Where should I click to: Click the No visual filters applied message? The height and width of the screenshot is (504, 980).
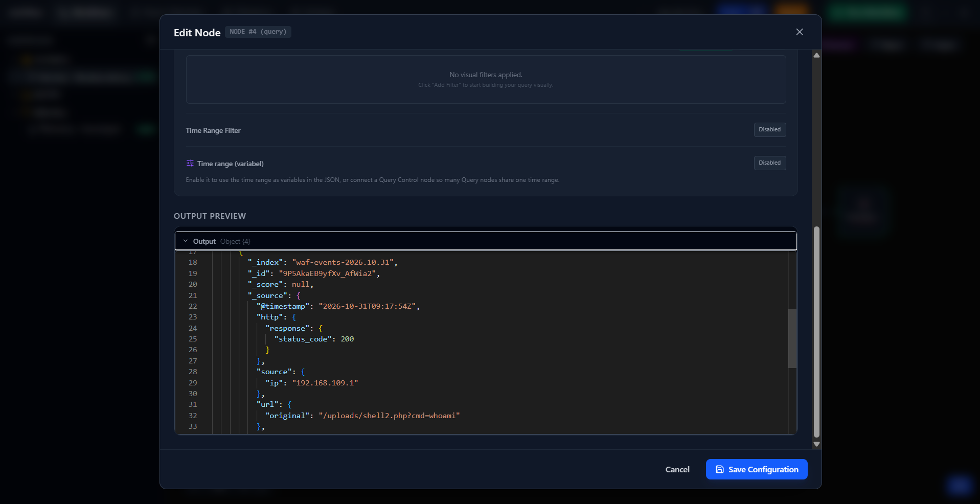(486, 75)
